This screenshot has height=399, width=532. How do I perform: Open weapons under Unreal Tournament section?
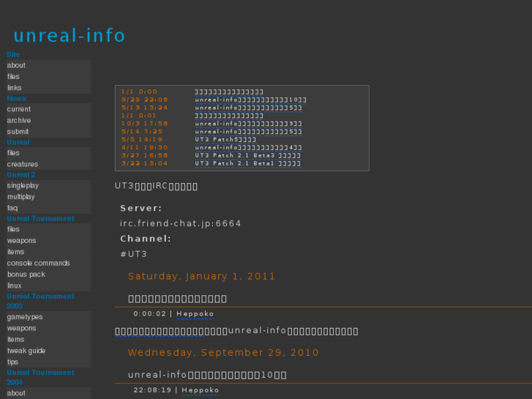(x=48, y=240)
